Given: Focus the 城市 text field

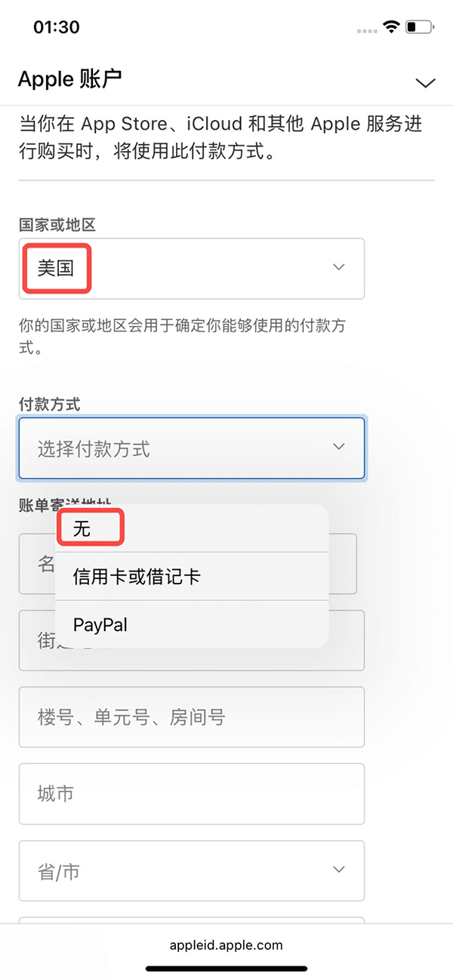Looking at the screenshot, I should (192, 794).
